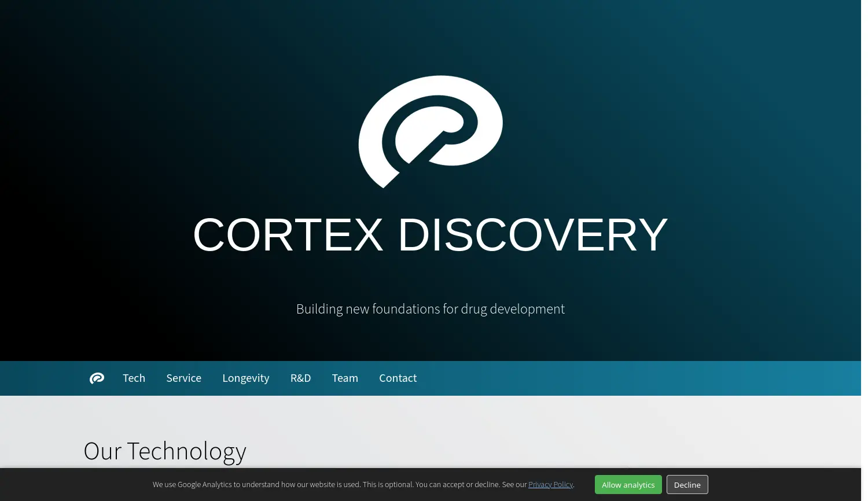Click the small Cortex logo in navbar
Screen dimensions: 868x501
click(97, 378)
